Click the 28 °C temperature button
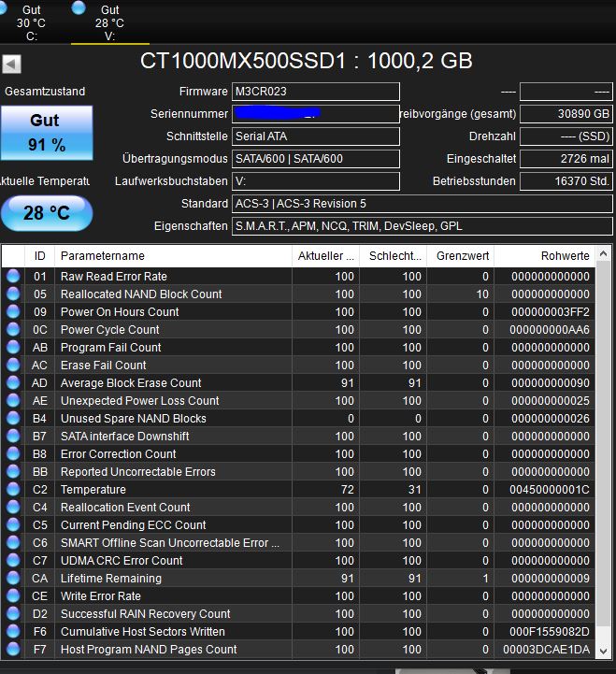 pyautogui.click(x=47, y=213)
